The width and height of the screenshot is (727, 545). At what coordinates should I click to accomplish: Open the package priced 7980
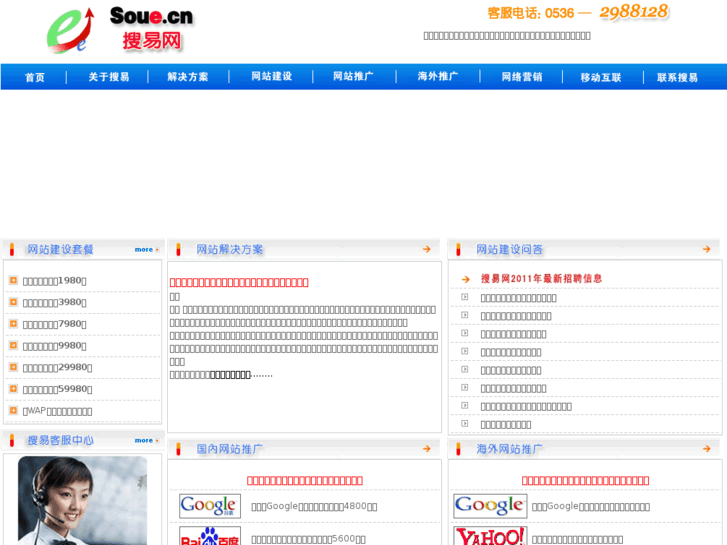[x=54, y=324]
